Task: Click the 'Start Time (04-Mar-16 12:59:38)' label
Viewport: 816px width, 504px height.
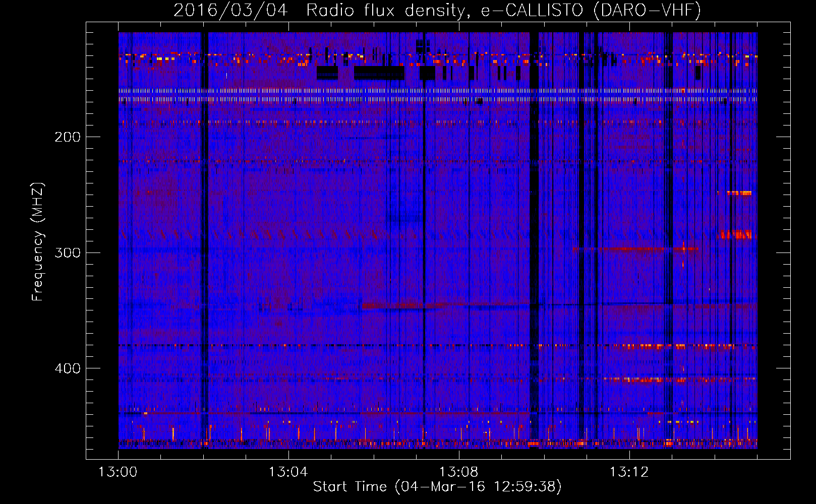Action: click(437, 487)
